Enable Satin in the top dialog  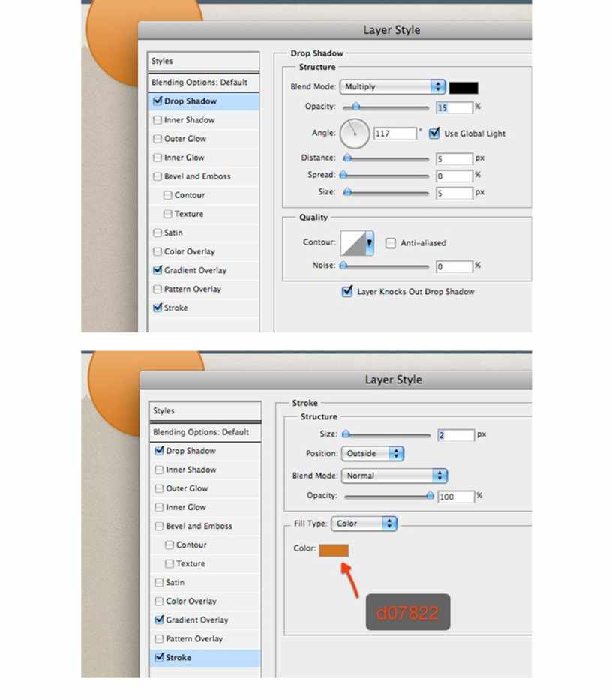157,233
